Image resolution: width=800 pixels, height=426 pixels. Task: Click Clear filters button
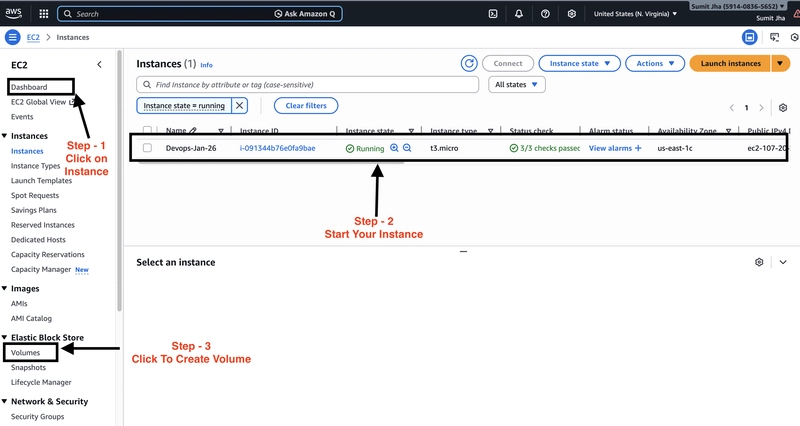pyautogui.click(x=306, y=106)
